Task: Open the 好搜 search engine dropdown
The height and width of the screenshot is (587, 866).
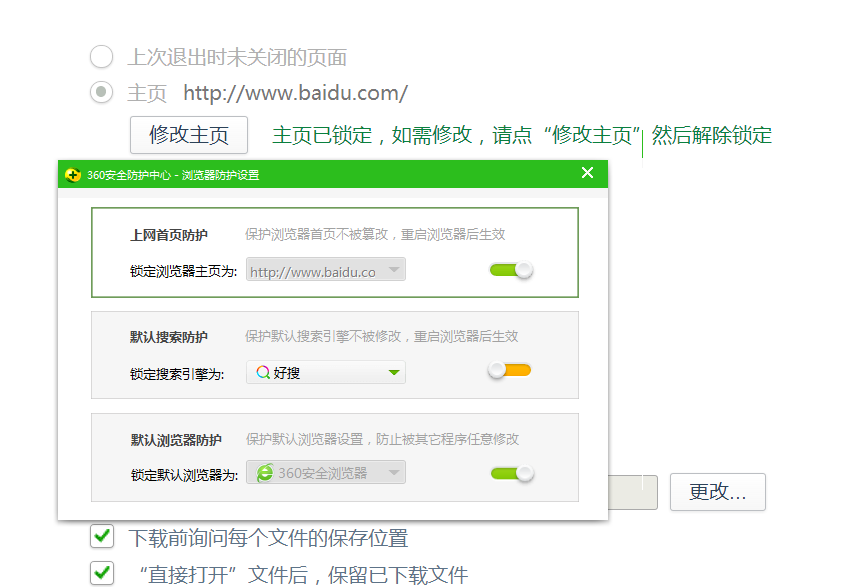Action: pyautogui.click(x=326, y=372)
